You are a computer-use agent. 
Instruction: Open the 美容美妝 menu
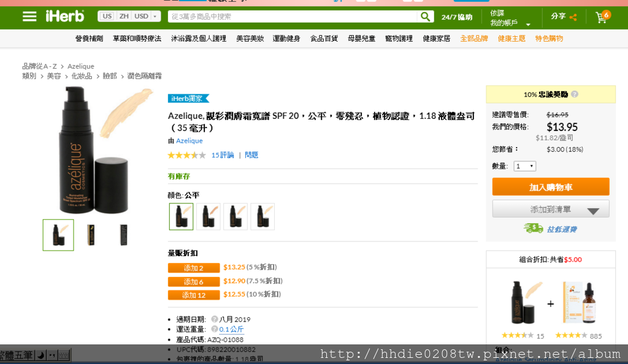coord(250,39)
